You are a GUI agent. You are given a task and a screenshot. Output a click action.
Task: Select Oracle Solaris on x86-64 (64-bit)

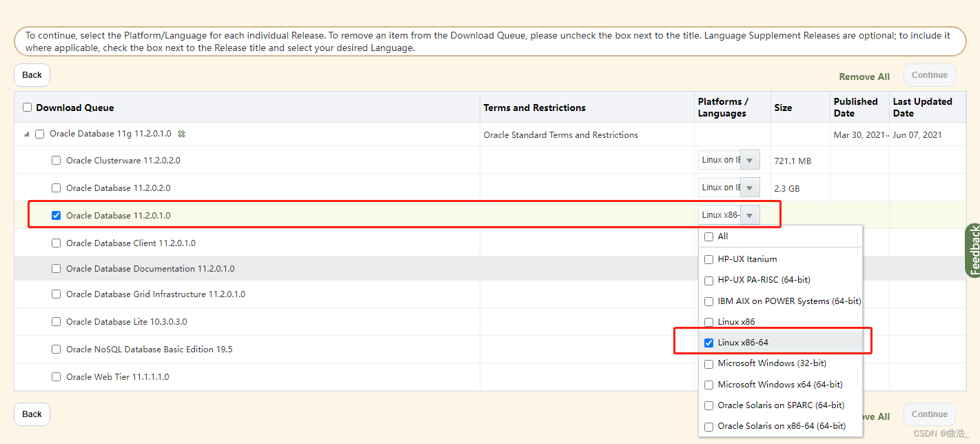(x=708, y=426)
